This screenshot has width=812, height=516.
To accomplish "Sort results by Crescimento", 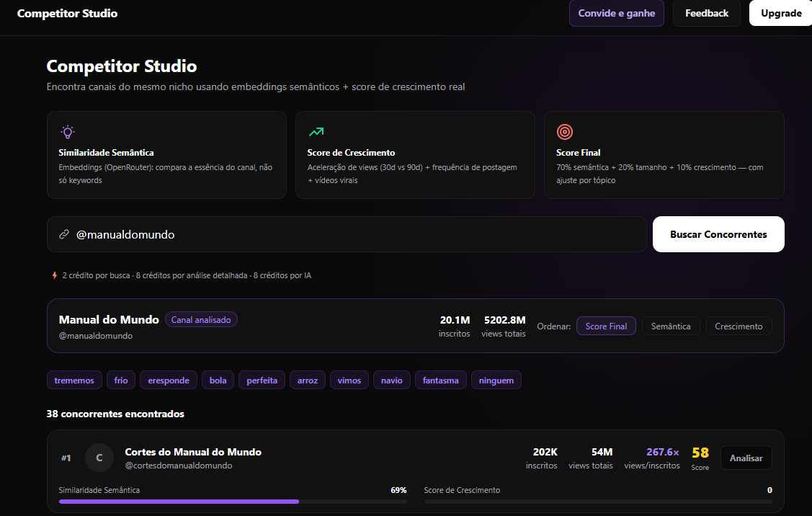I will [739, 326].
